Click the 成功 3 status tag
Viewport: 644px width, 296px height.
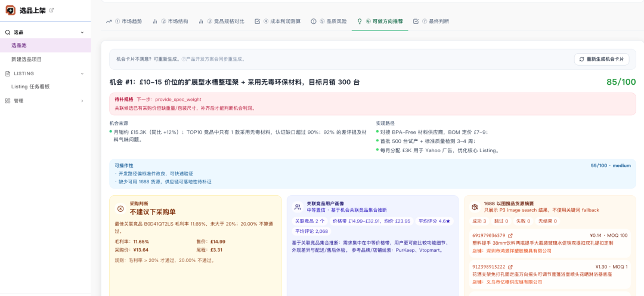pos(479,221)
